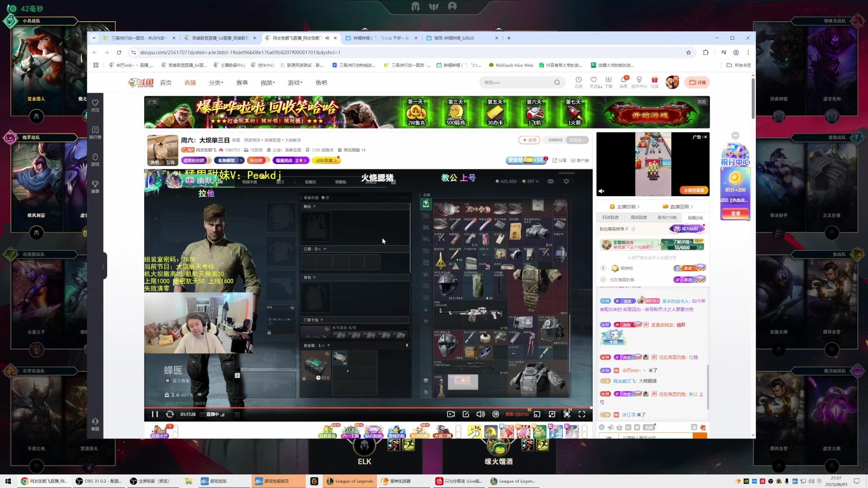This screenshot has width=868, height=488.
Task: Enter fullscreen mode on the player
Action: point(582,414)
